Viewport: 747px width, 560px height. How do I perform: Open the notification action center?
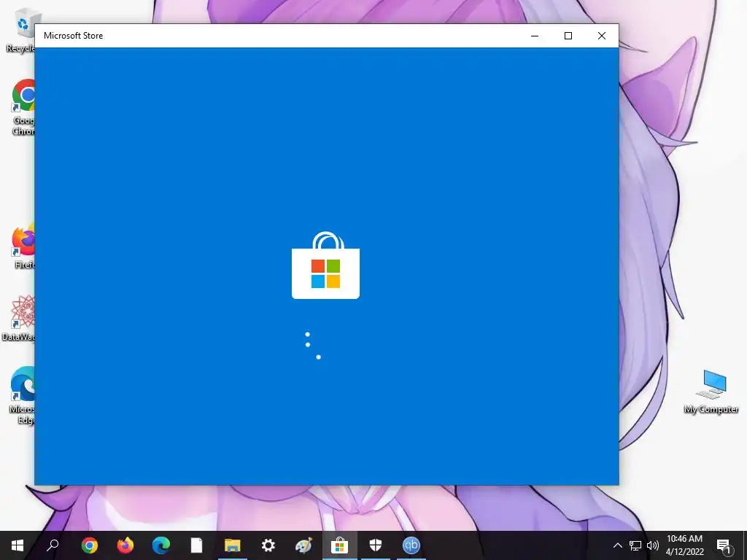(x=724, y=545)
